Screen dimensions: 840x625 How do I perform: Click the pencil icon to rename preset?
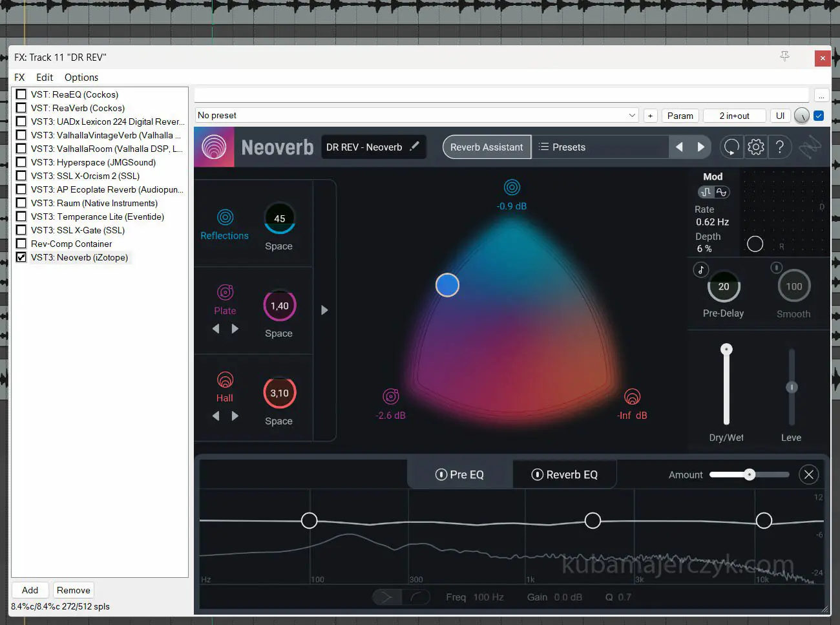point(414,147)
